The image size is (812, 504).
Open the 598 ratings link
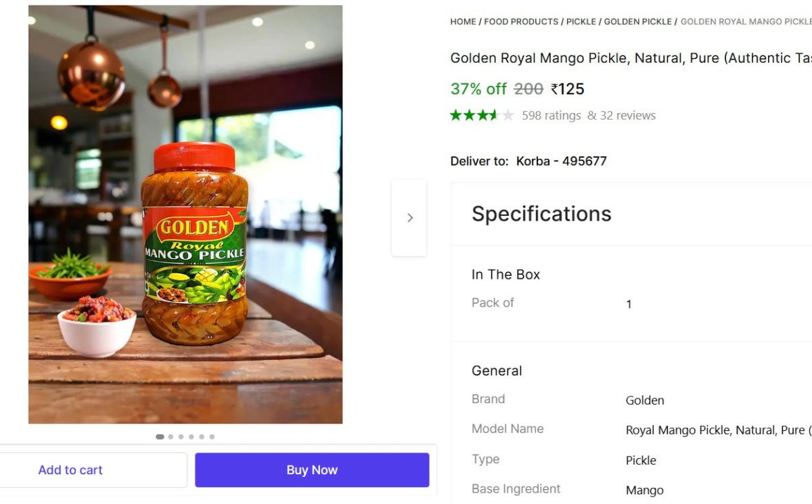pyautogui.click(x=552, y=115)
